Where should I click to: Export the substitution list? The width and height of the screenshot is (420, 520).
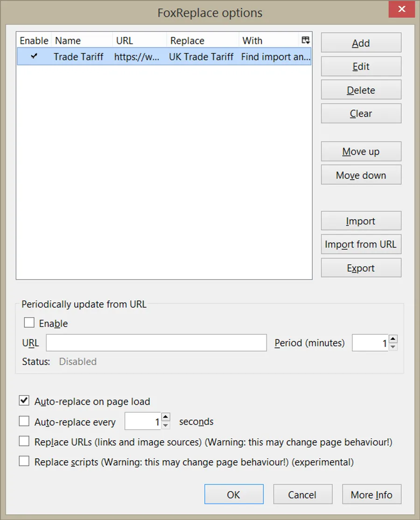point(361,267)
